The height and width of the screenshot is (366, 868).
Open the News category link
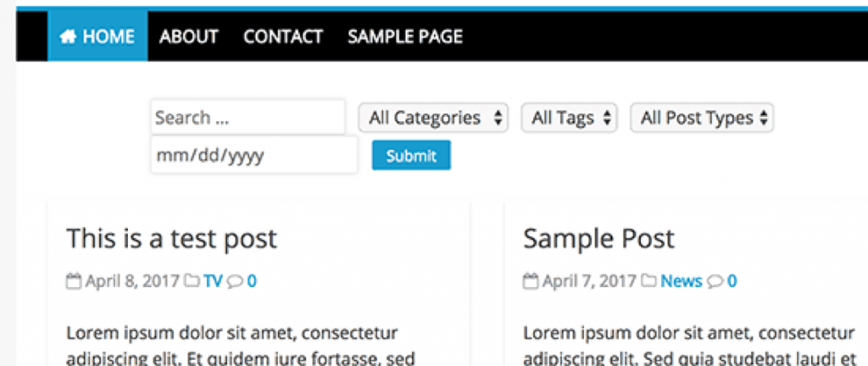pyautogui.click(x=681, y=281)
